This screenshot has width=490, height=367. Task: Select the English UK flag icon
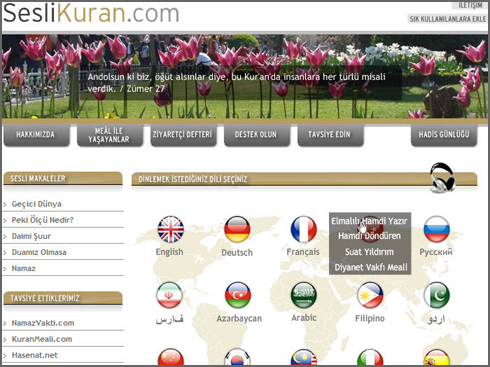pos(170,229)
